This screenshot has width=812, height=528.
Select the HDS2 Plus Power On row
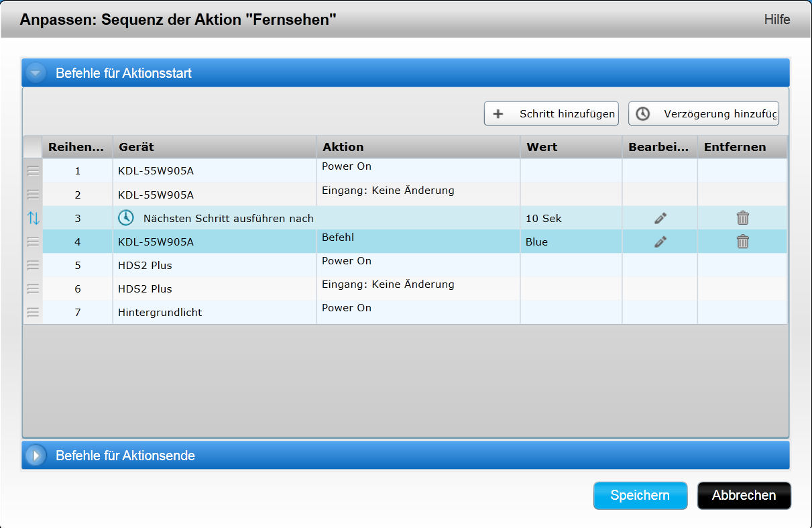(215, 265)
